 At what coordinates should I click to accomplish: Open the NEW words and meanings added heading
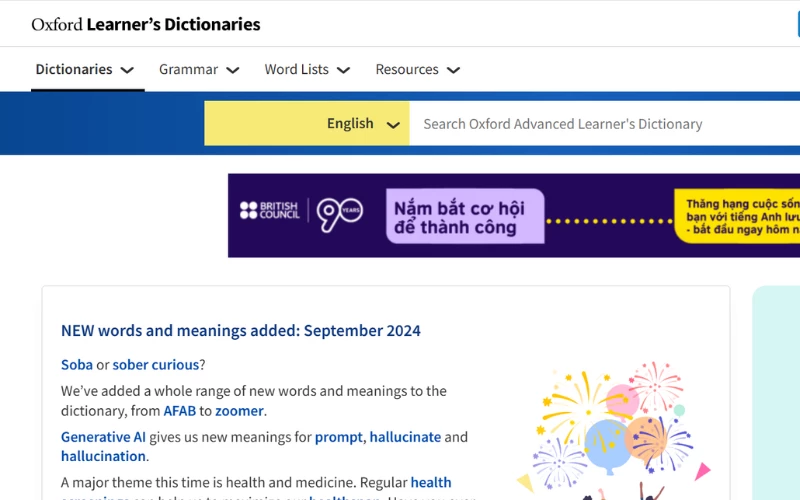(x=241, y=331)
